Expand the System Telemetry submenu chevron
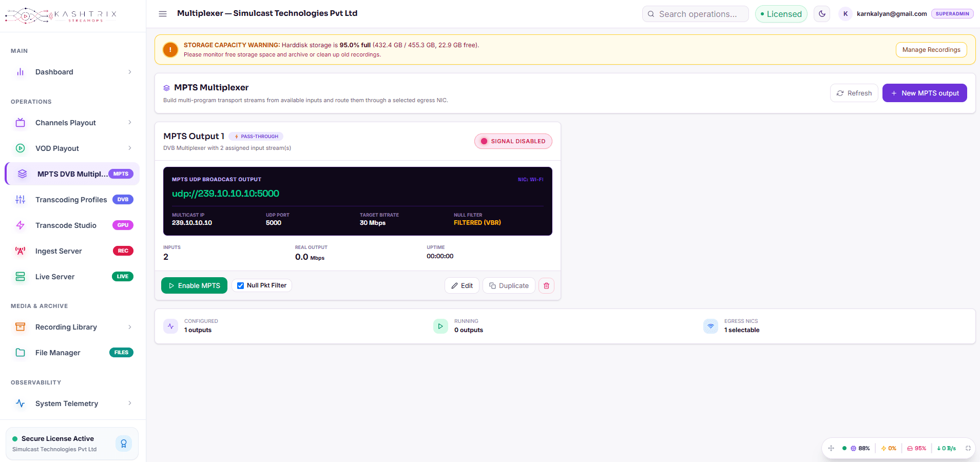Image resolution: width=980 pixels, height=462 pixels. point(130,403)
